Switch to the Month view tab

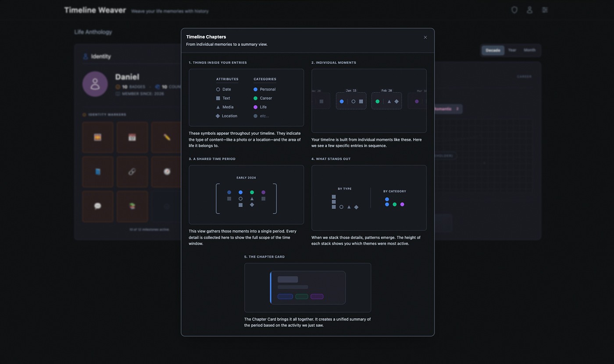529,50
